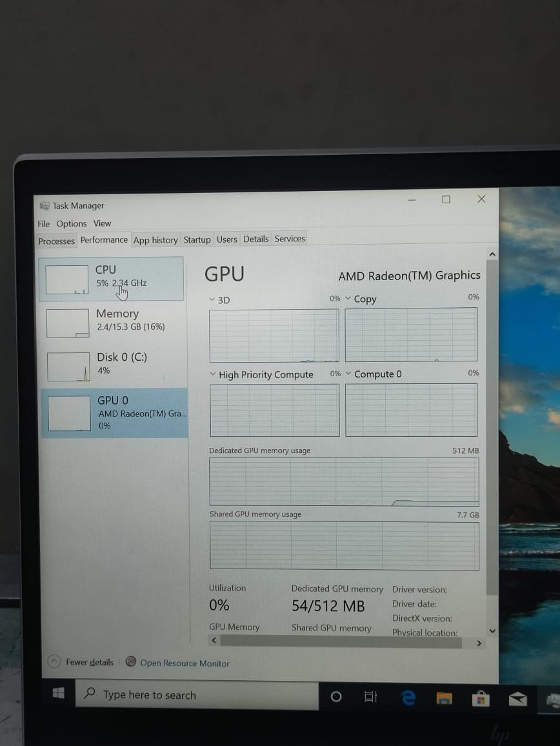Open the Mail app from the taskbar

tap(517, 697)
